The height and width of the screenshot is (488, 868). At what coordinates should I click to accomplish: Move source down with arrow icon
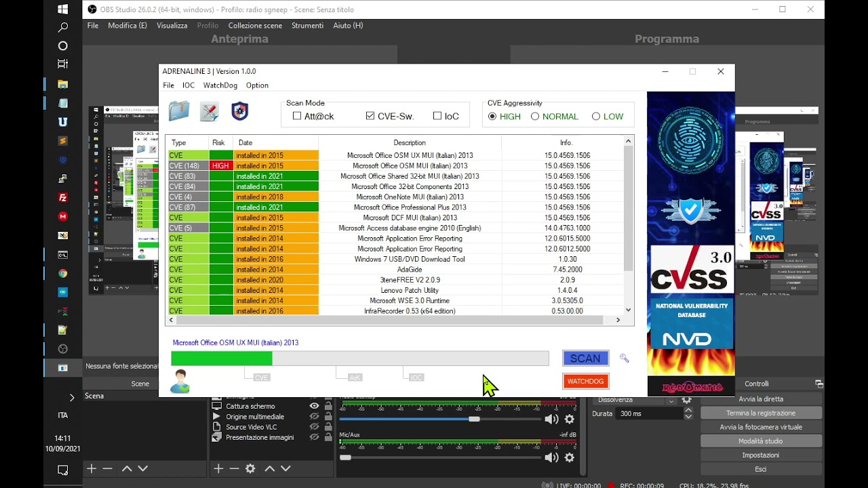(x=286, y=468)
